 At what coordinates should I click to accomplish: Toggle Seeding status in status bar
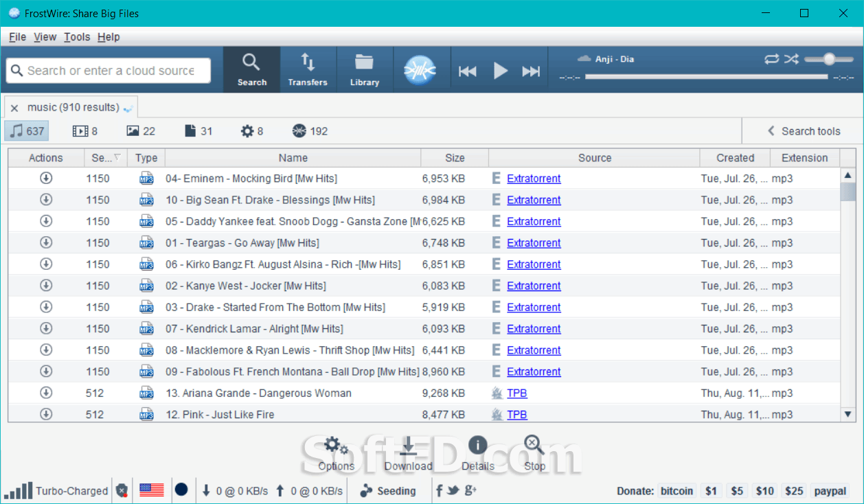[388, 491]
